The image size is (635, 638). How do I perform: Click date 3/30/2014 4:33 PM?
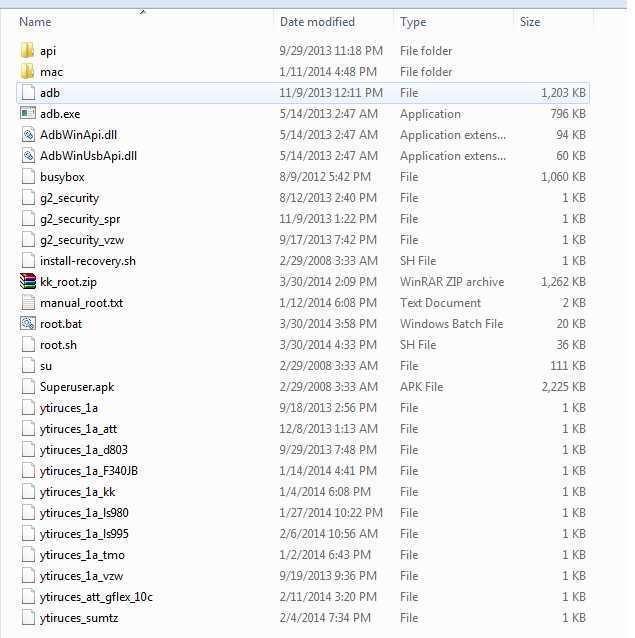coord(328,345)
